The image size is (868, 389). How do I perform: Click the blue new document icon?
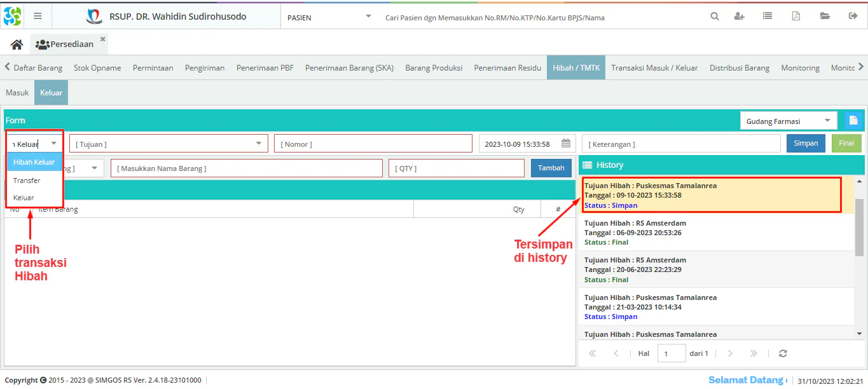[853, 121]
